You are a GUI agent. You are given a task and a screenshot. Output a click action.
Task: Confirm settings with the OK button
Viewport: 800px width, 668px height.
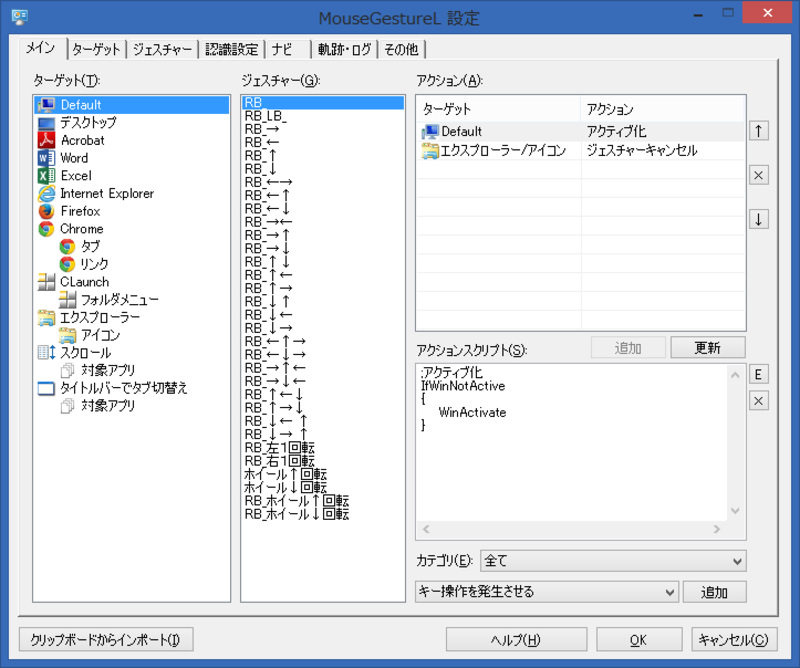point(639,639)
